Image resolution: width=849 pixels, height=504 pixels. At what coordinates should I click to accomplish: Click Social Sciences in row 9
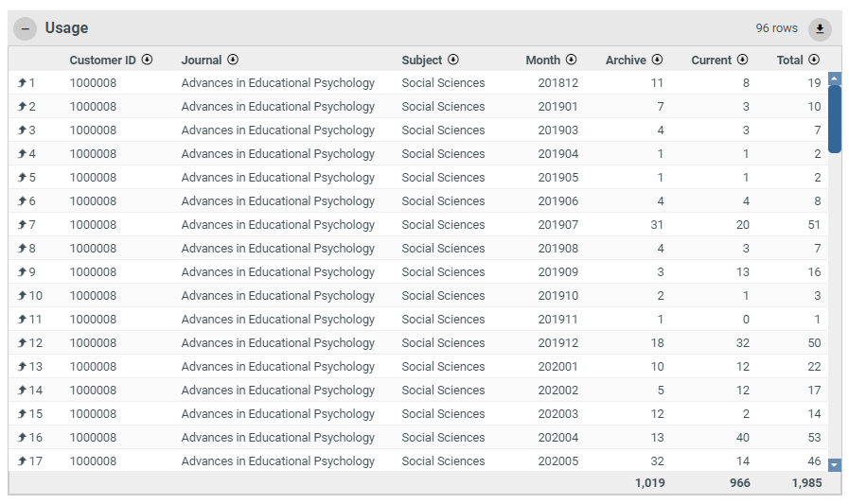442,272
